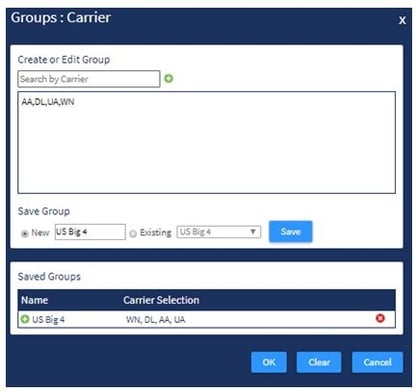Screen dimensions: 416x392
Task: Click the Name column header
Action: pos(35,300)
